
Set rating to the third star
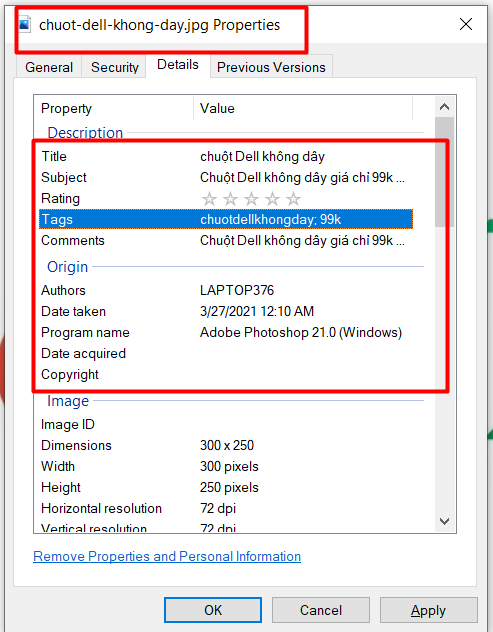[x=251, y=199]
